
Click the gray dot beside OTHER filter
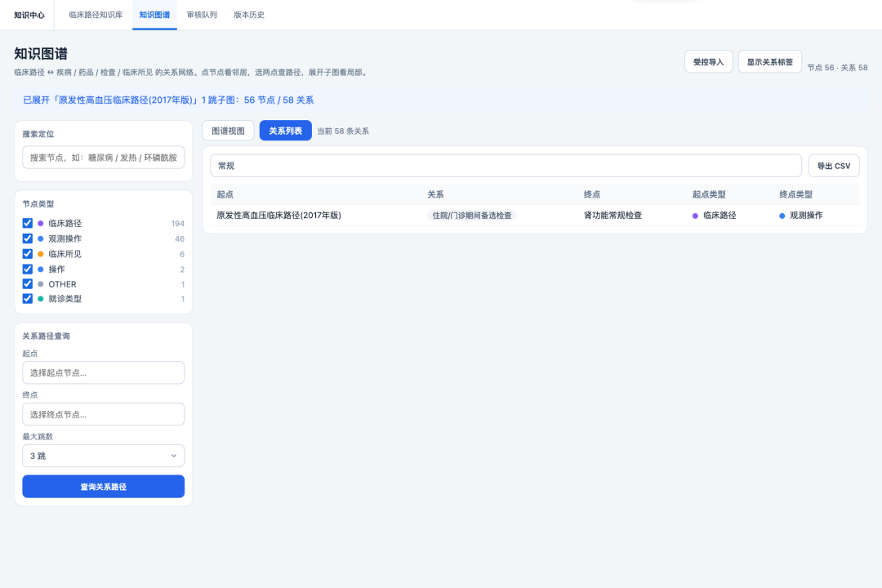pos(41,284)
